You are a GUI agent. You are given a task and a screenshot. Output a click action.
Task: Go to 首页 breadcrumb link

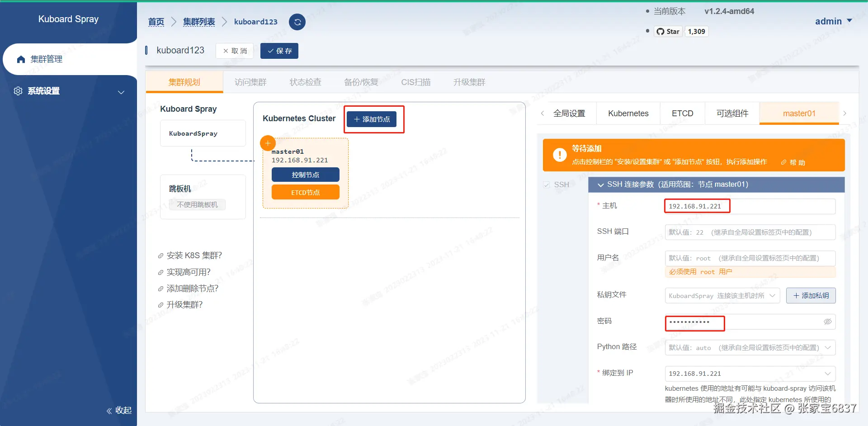[x=156, y=22]
